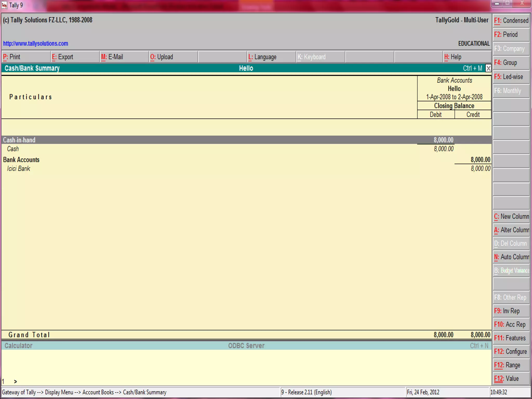Close the Cash/Bank Summary with X

(488, 68)
